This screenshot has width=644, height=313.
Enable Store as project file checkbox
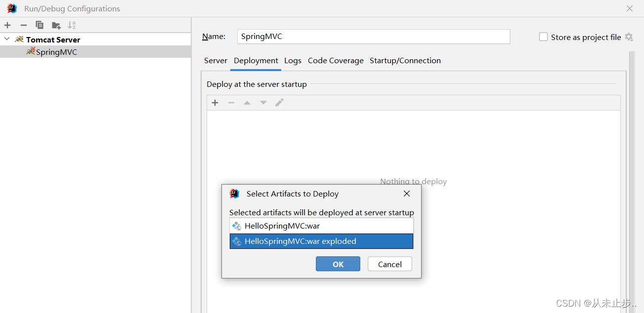544,37
